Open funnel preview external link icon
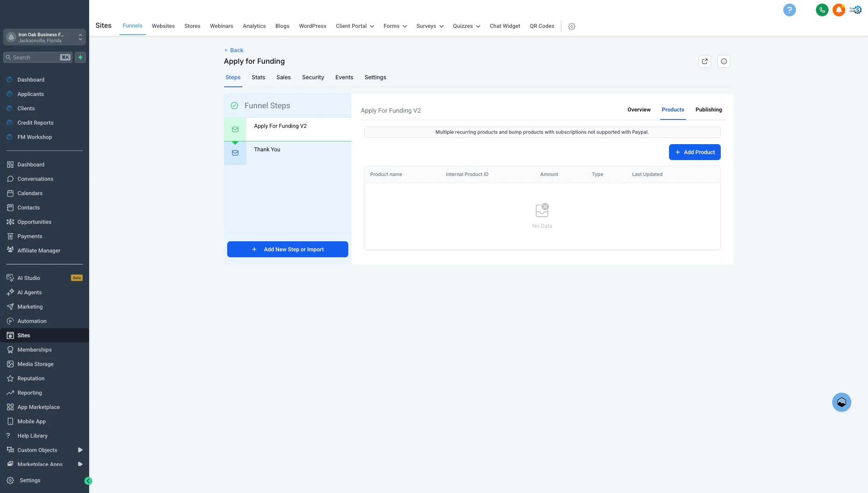 click(x=705, y=61)
